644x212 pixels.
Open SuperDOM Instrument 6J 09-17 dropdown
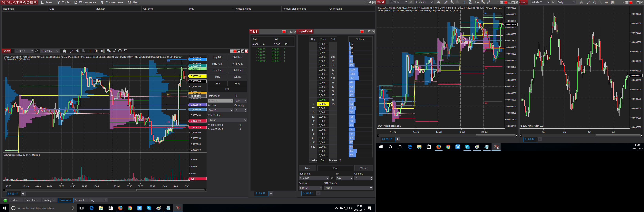coord(314,178)
